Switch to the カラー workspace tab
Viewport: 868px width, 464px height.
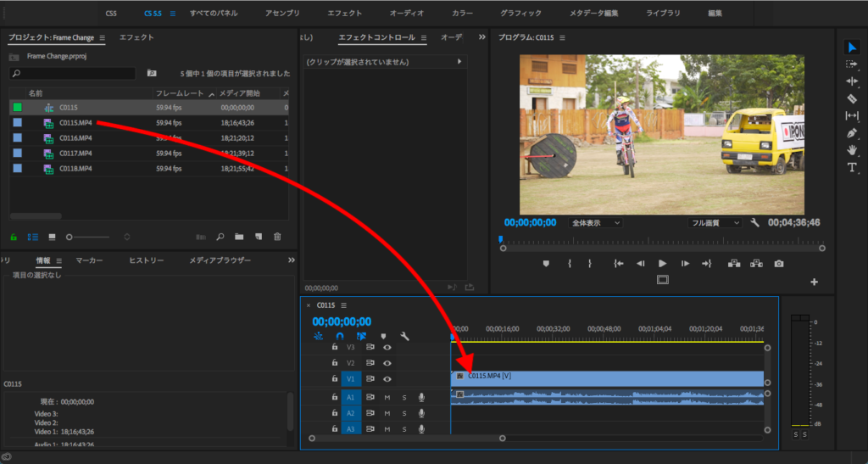point(463,14)
